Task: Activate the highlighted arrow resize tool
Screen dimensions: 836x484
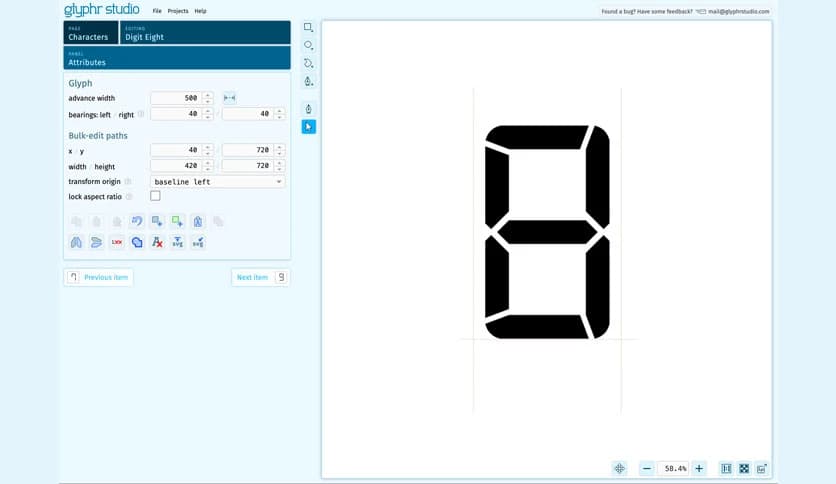Action: 308,127
